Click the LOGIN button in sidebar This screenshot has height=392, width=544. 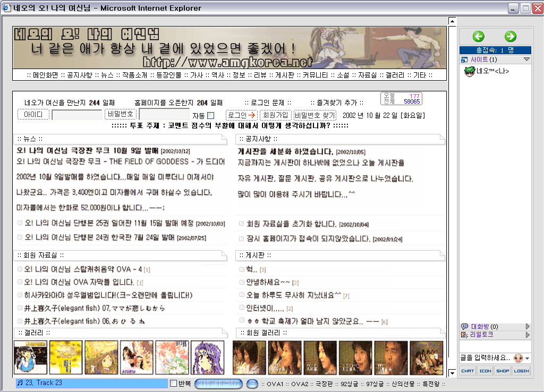click(522, 371)
